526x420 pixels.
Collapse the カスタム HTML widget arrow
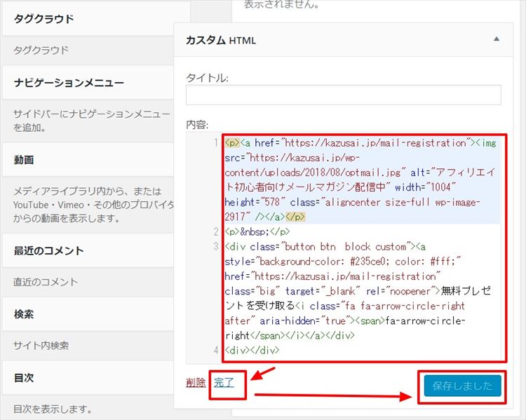coord(497,40)
